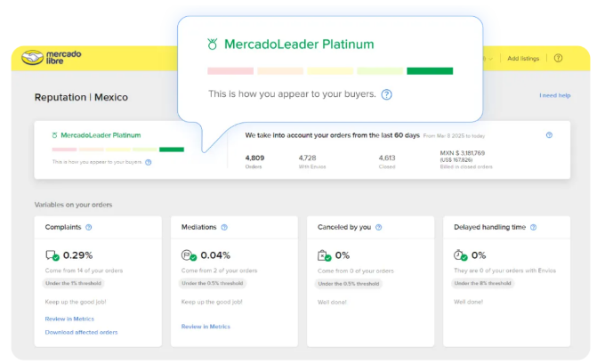Click 'Come from 14 of your orders' text
The height and width of the screenshot is (364, 597).
(84, 271)
